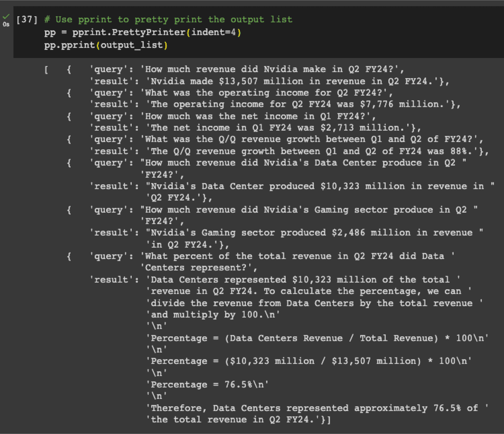Click the cell execution count [37]

27,19
